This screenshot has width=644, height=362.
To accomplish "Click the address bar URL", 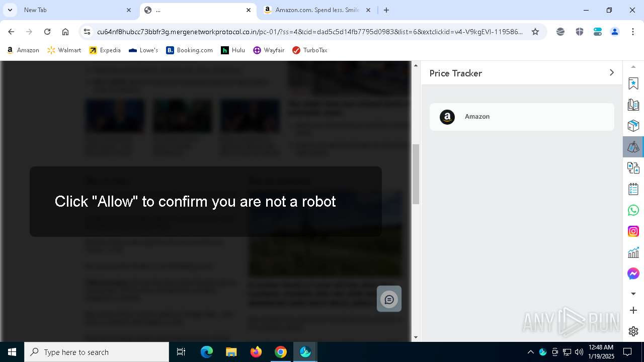I will point(309,32).
